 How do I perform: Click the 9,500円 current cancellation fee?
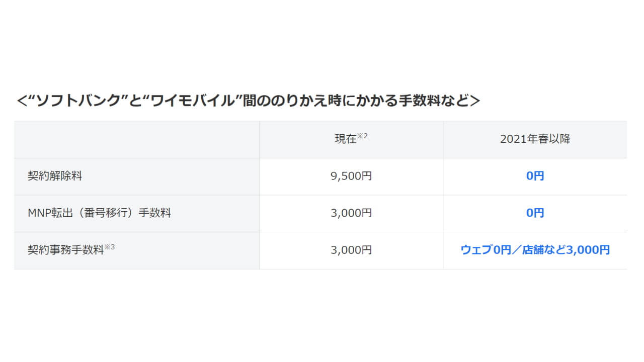(351, 176)
